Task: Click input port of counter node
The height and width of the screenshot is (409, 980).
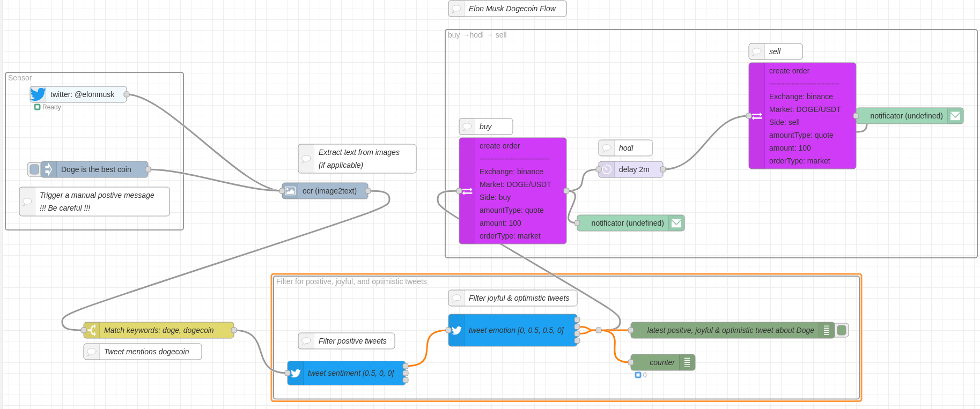Action: click(631, 362)
